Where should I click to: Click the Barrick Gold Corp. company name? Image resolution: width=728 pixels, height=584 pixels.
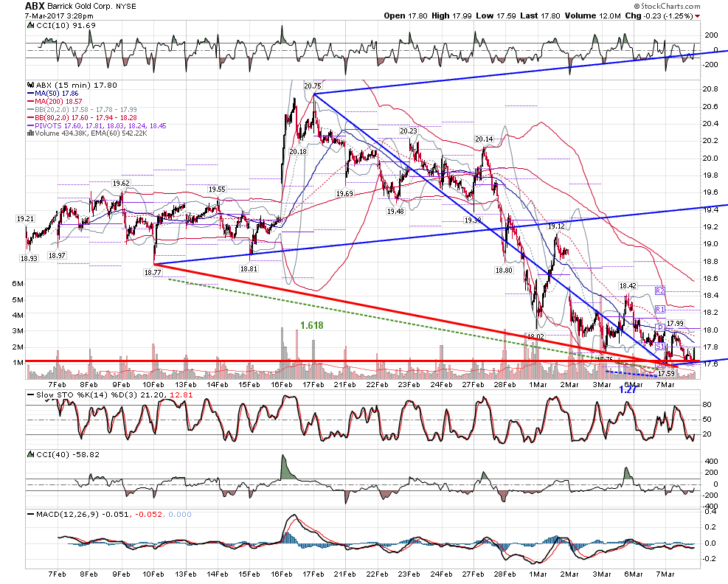[81, 7]
